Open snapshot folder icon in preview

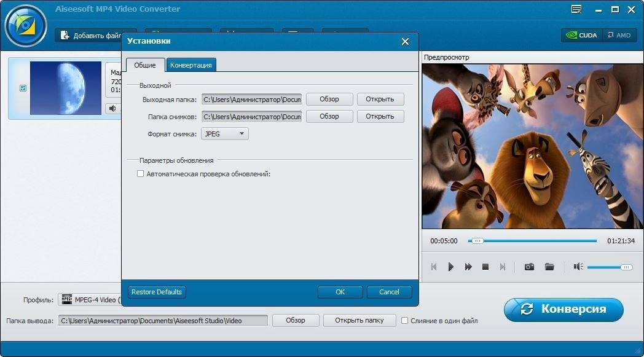(x=549, y=267)
